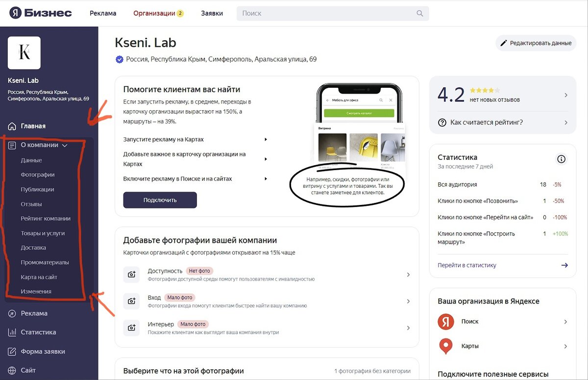Expand Включите рекламу в Поиске arrow
This screenshot has height=380, width=588.
[x=266, y=178]
